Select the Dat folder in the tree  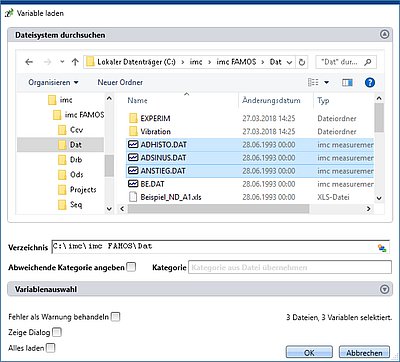click(70, 145)
